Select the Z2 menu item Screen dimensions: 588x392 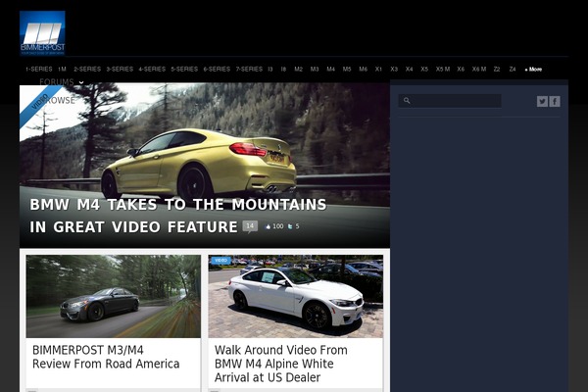(x=497, y=69)
